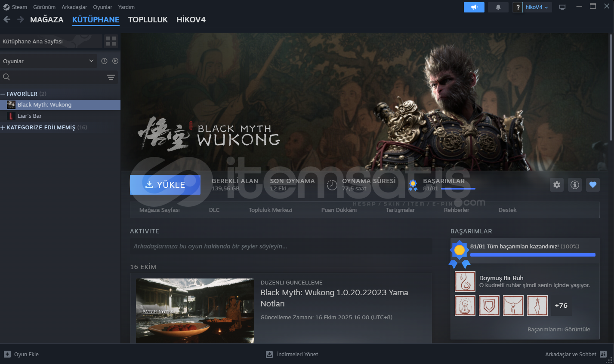Show ready-to-play games filter icon

click(x=115, y=61)
